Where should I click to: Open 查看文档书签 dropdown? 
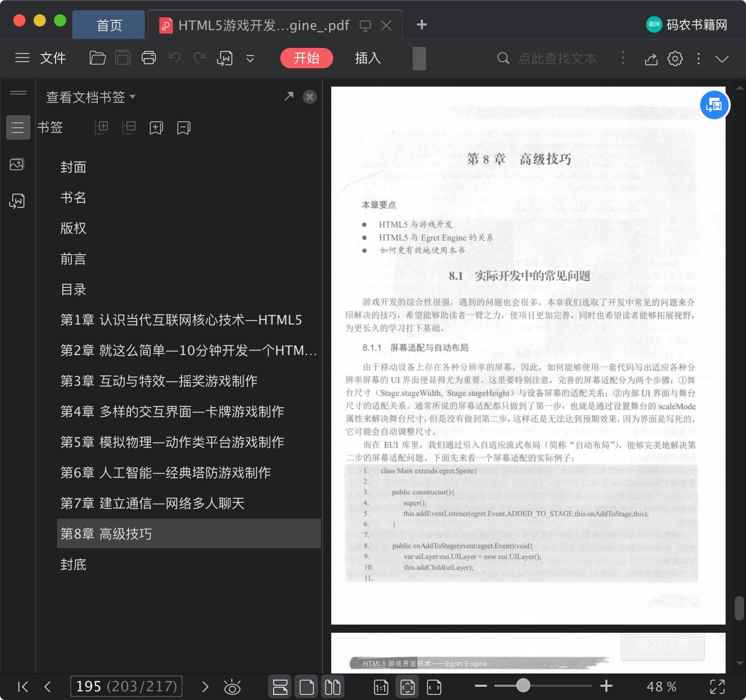pos(91,97)
